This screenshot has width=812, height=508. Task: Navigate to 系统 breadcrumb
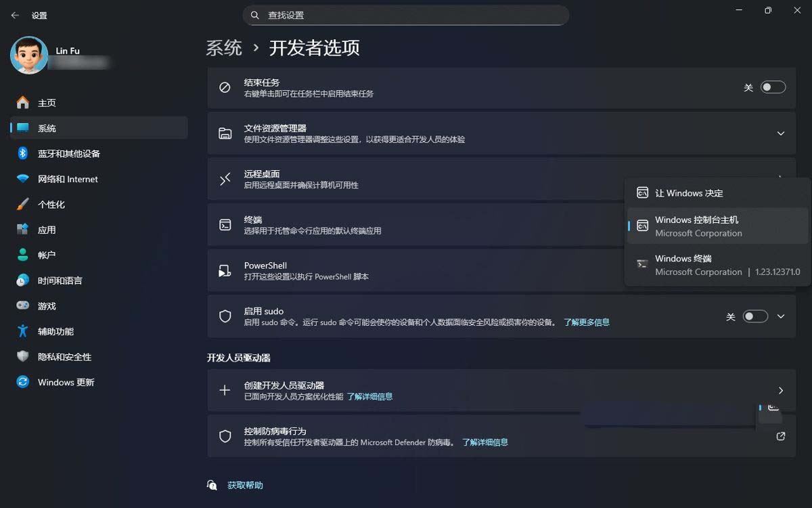(x=224, y=47)
